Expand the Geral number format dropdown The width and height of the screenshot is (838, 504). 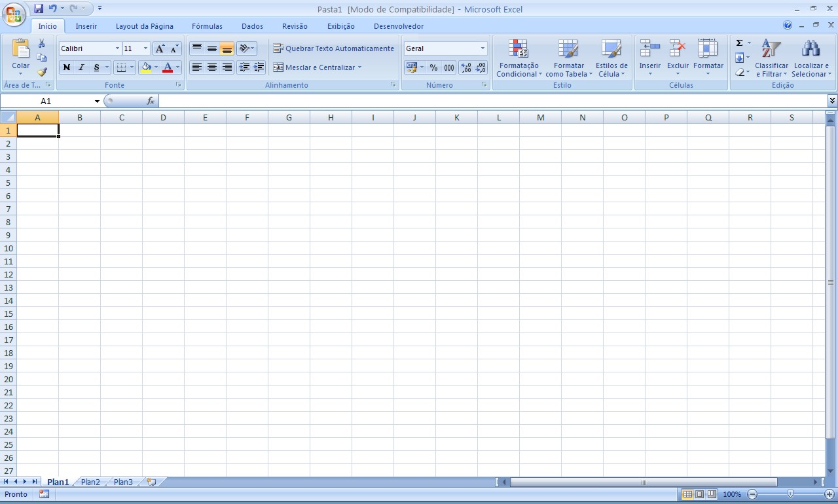point(483,48)
